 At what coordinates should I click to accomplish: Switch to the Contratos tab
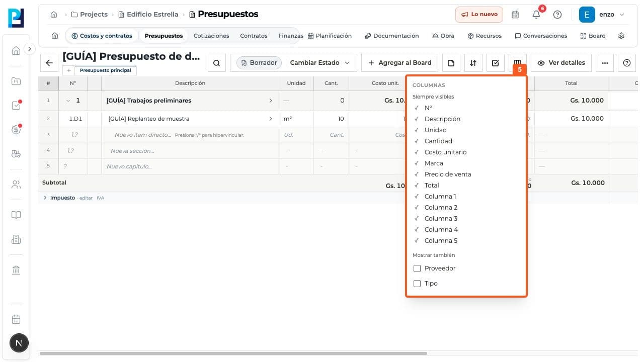point(254,36)
